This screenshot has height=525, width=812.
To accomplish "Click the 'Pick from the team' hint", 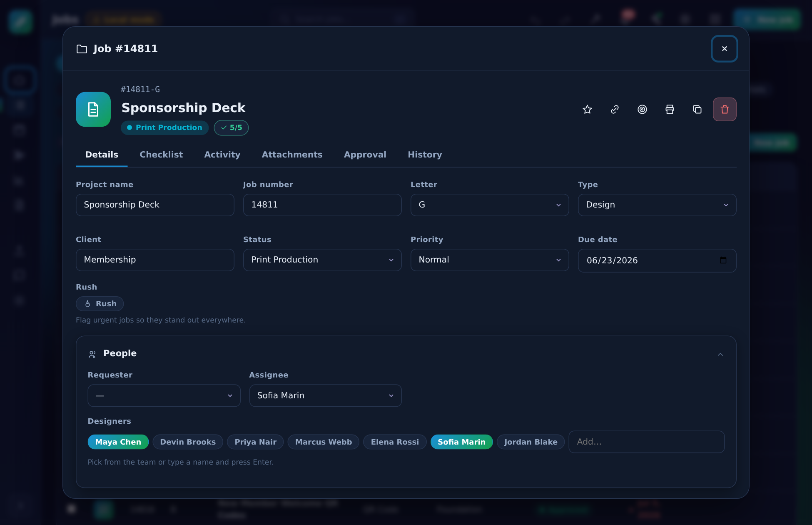I will click(x=181, y=462).
